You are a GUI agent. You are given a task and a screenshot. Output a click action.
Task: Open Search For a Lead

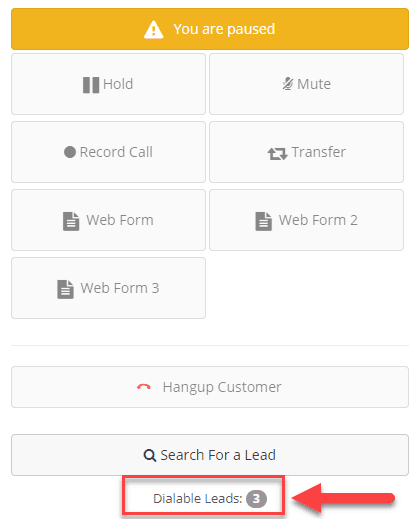[210, 455]
